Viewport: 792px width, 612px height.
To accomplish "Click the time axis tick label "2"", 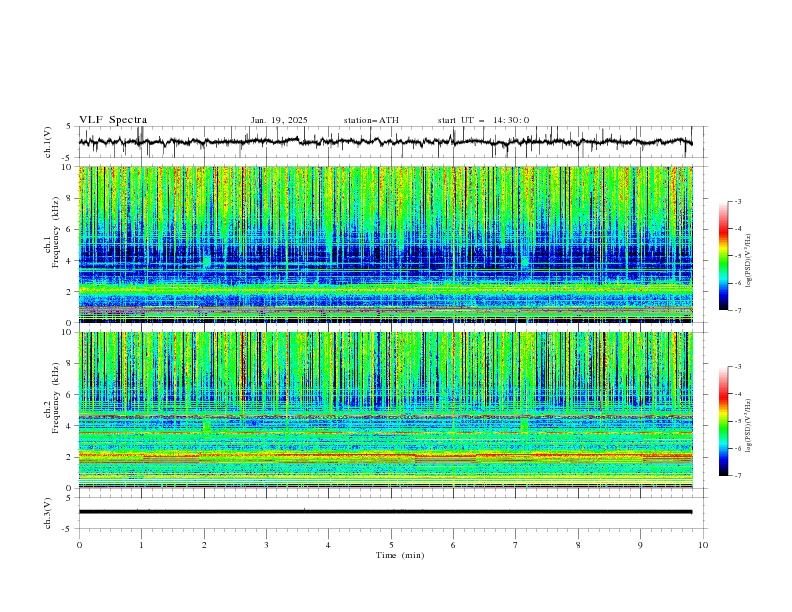I will (204, 545).
